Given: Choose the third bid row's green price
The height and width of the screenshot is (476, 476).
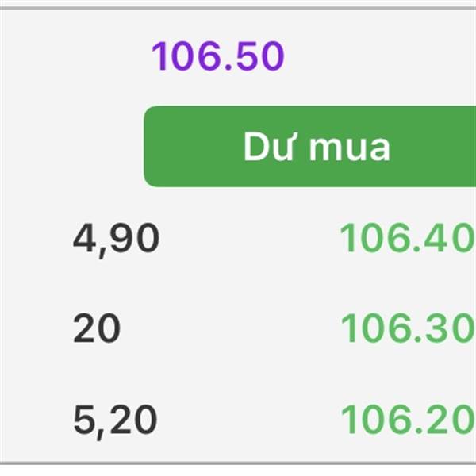Looking at the screenshot, I should tap(407, 420).
